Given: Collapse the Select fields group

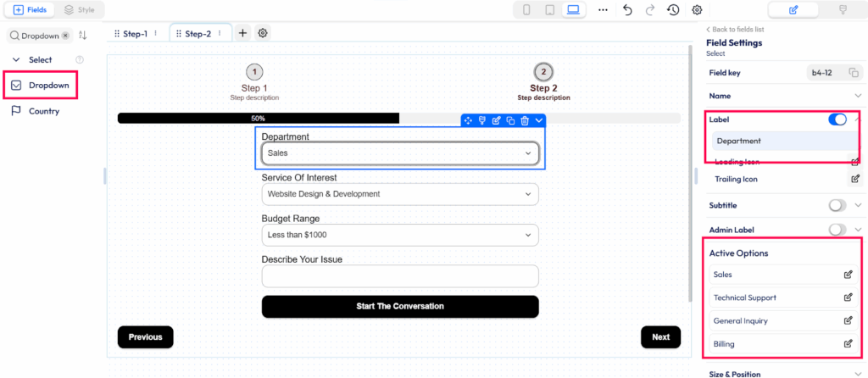Looking at the screenshot, I should click(x=16, y=59).
